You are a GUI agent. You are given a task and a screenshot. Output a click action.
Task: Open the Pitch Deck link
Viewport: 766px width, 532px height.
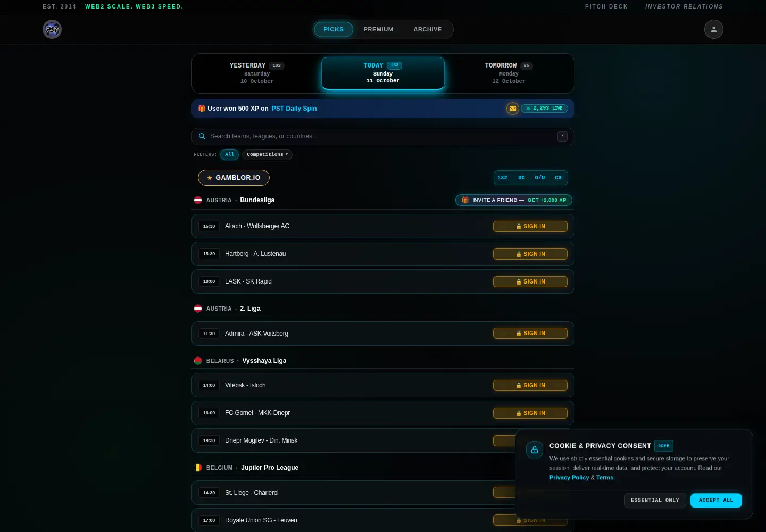pyautogui.click(x=606, y=7)
